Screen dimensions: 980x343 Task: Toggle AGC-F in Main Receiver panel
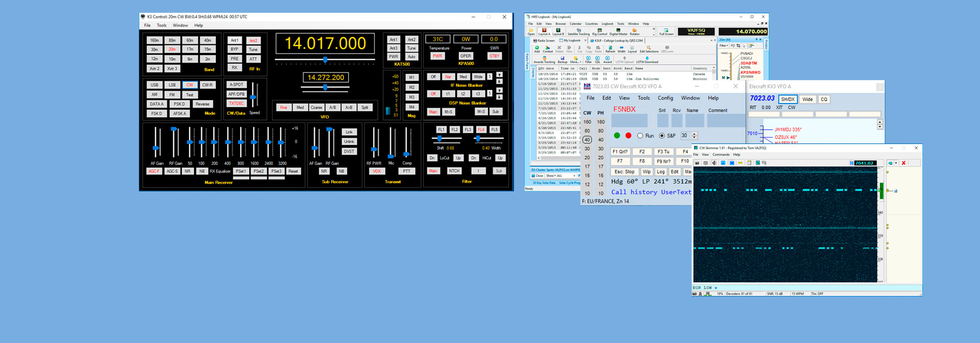154,171
